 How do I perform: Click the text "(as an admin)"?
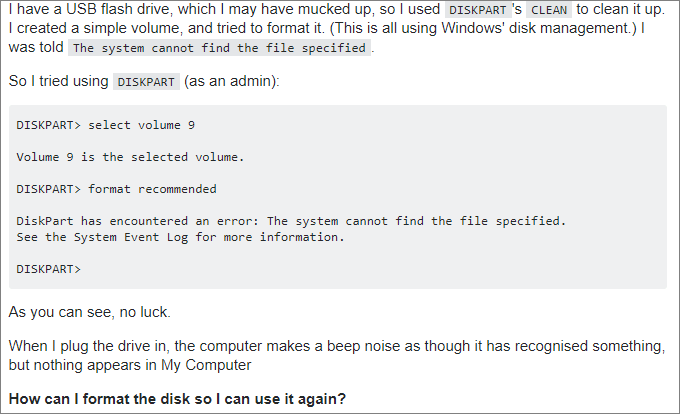coord(231,82)
